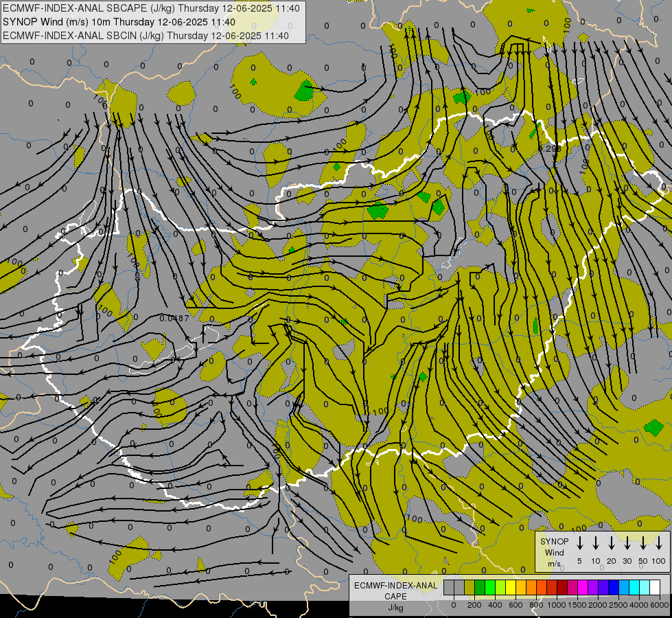Click the wind legend arrow above 100

(x=659, y=543)
